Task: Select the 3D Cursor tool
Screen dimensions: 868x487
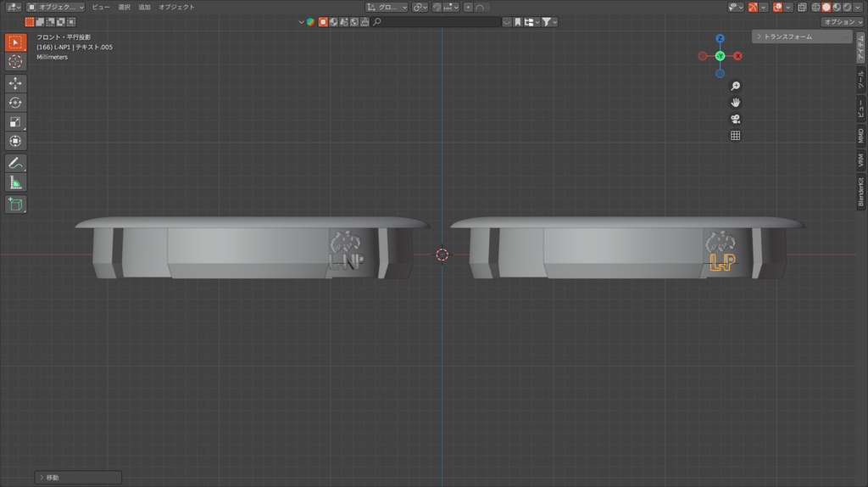Action: click(x=15, y=61)
